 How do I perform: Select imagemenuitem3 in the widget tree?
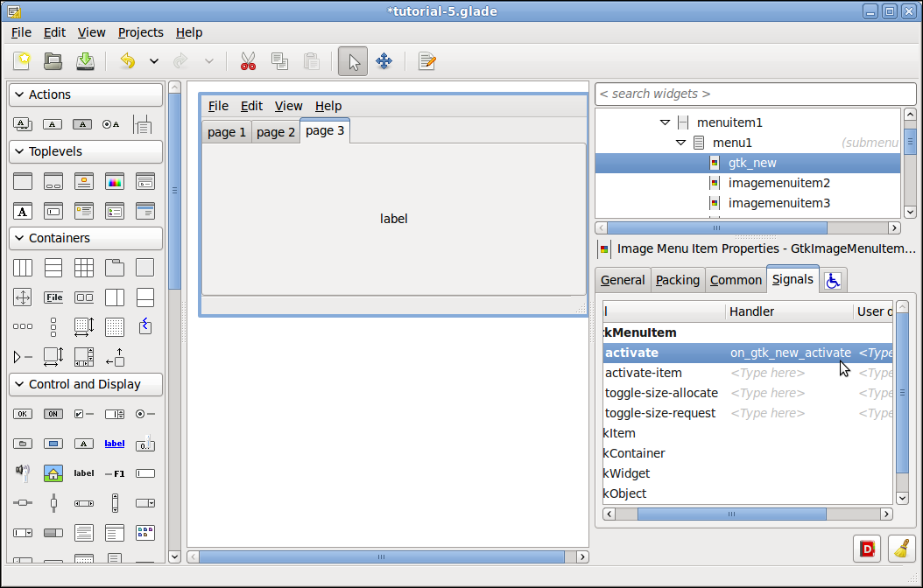tap(748, 203)
